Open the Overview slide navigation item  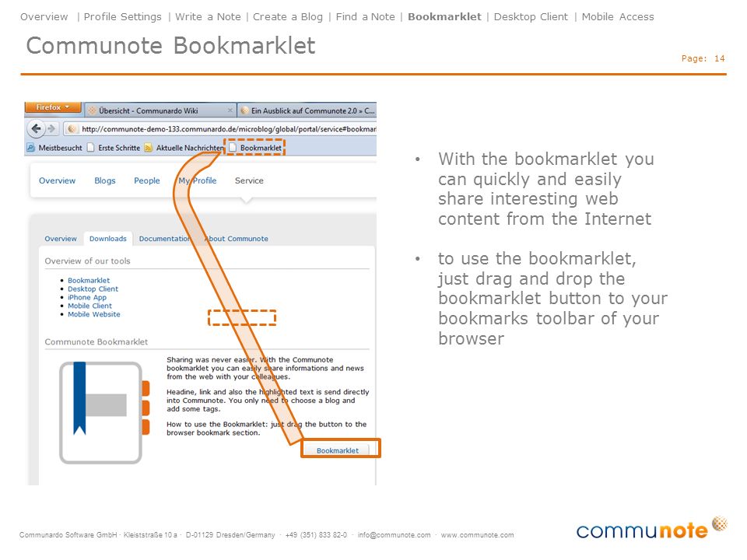click(44, 16)
